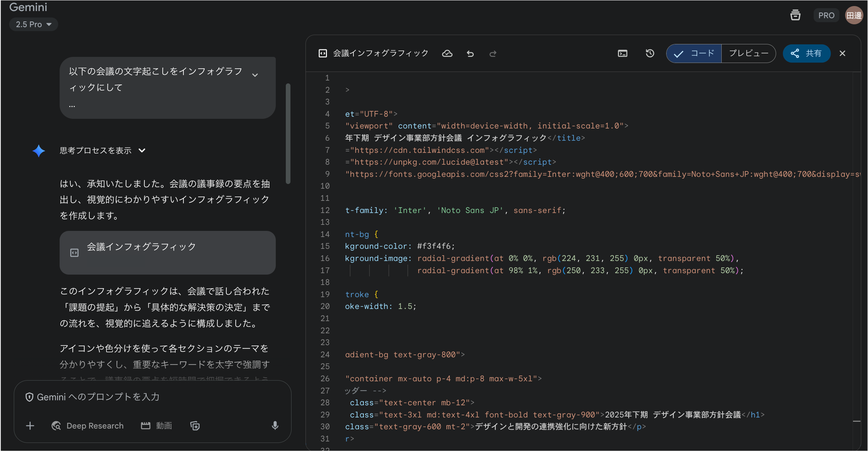Click the plus add-files icon
868x452 pixels.
[x=30, y=426]
